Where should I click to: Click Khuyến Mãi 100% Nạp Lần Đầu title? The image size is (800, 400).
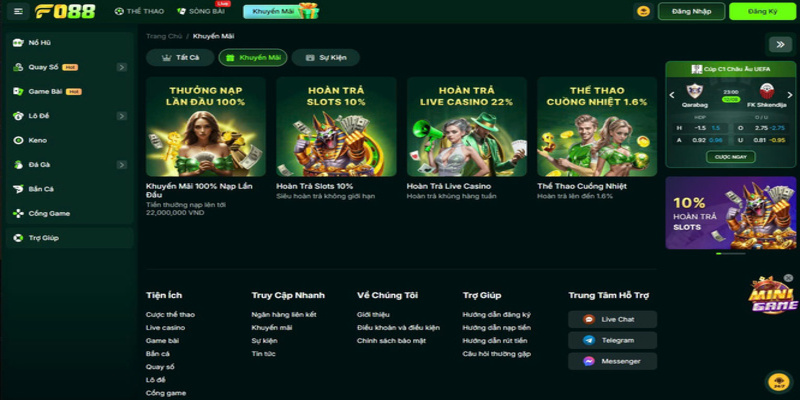pos(199,190)
